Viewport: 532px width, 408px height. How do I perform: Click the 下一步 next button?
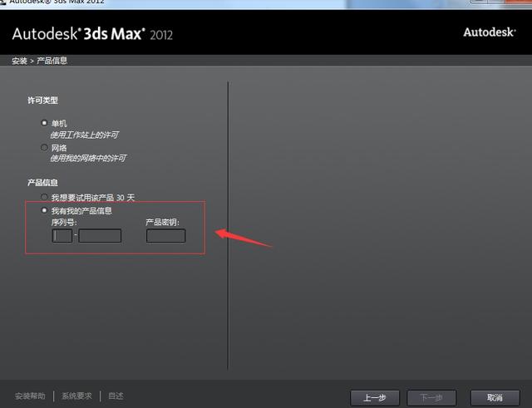431,398
